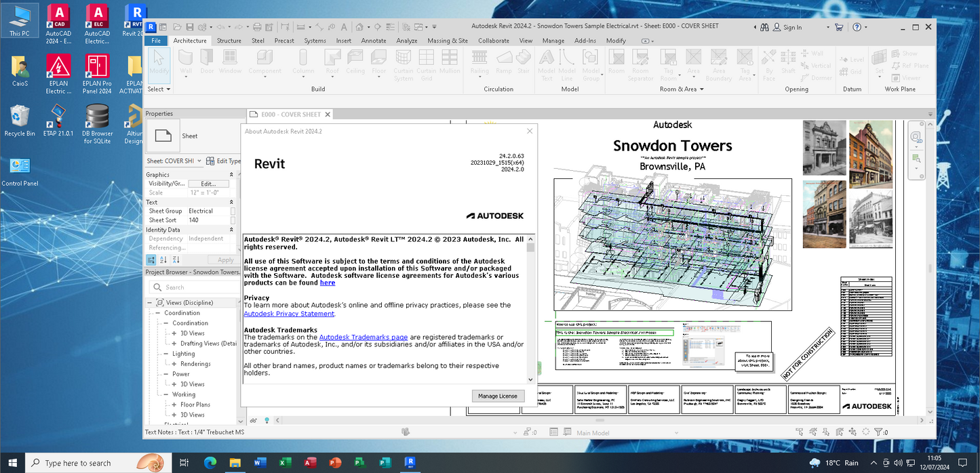Click the Autodesk App Store cart icon
The height and width of the screenshot is (473, 980).
click(x=839, y=27)
